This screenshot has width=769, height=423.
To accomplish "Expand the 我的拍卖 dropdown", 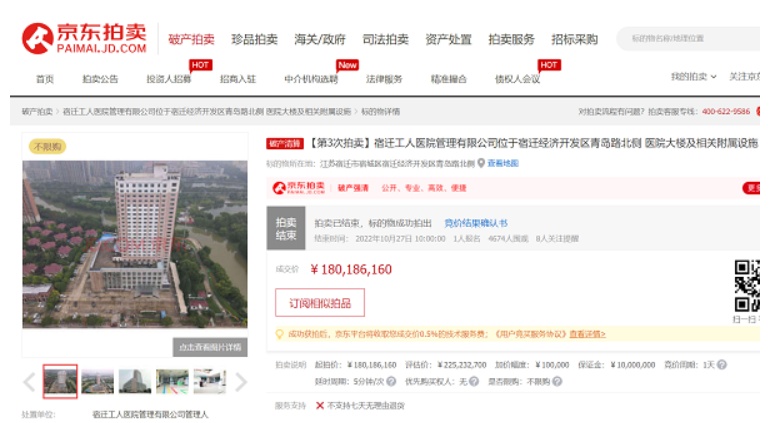I will pyautogui.click(x=691, y=77).
